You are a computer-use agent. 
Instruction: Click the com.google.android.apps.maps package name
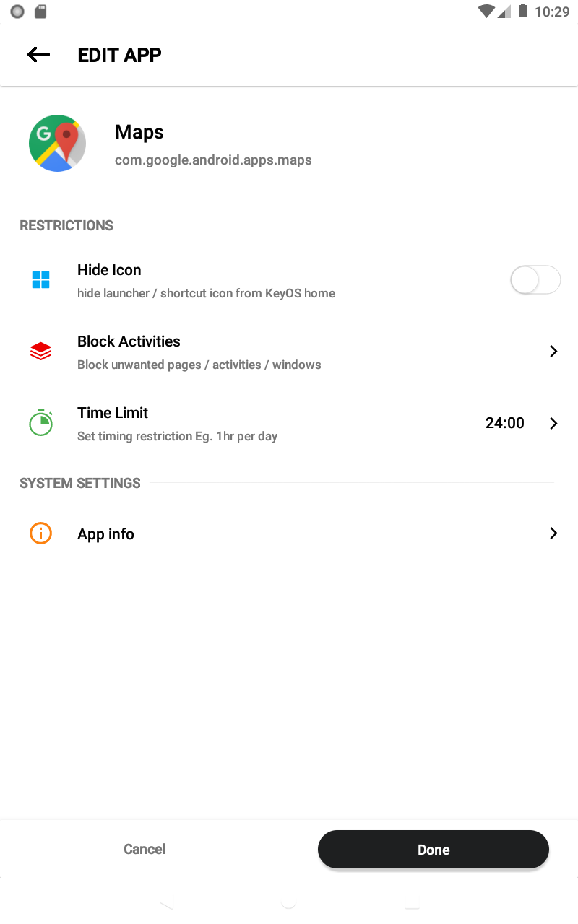[x=213, y=160]
